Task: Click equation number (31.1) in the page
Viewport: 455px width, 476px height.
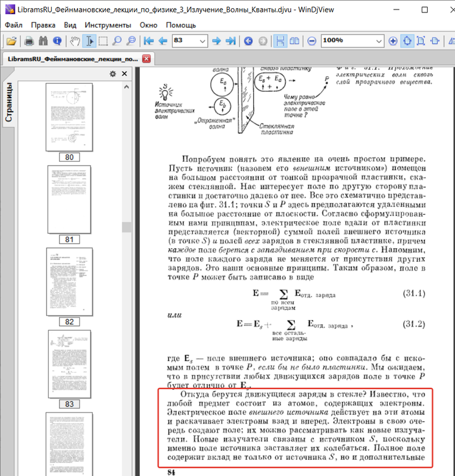Action: pyautogui.click(x=414, y=293)
